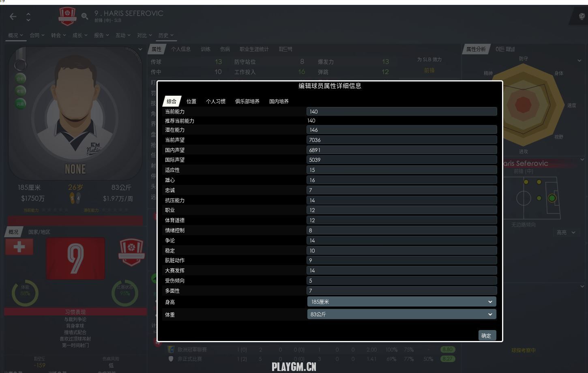Open the search magnifier icon
This screenshot has width=588, height=373.
85,16
